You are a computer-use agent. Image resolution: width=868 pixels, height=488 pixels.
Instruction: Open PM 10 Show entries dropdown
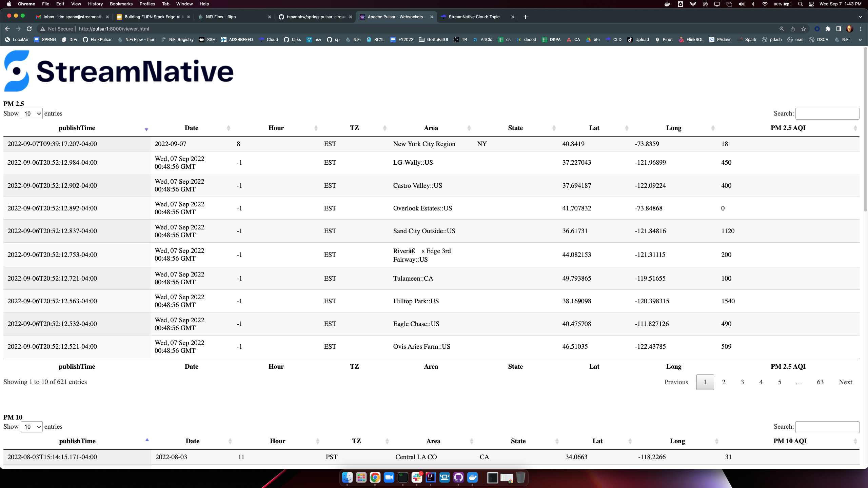coord(32,427)
